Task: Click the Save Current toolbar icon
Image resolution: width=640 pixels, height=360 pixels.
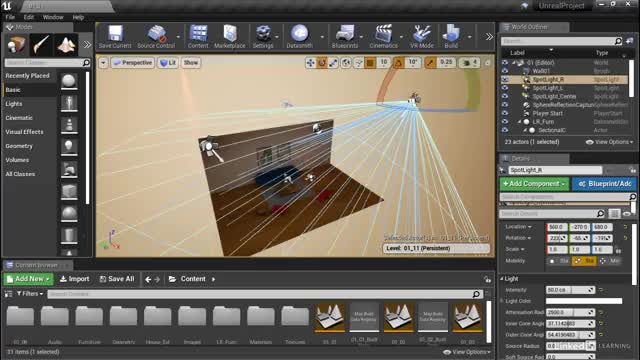Action: tap(115, 37)
